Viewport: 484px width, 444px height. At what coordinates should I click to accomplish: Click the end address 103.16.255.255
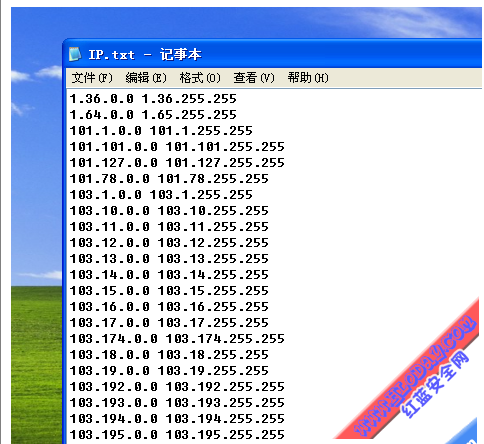tap(213, 307)
